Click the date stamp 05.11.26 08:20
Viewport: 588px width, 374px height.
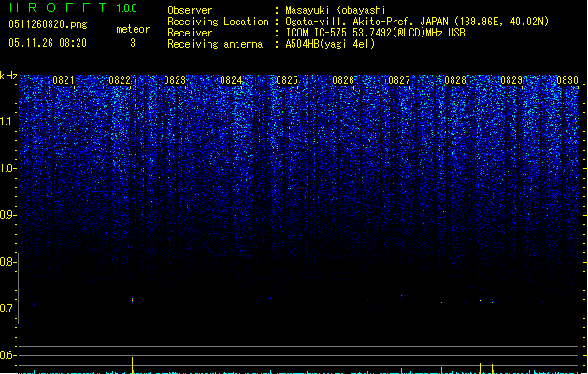coord(48,43)
